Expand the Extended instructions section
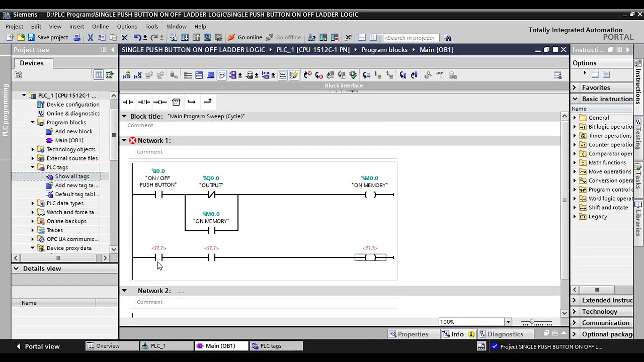Image resolution: width=644 pixels, height=362 pixels. coord(574,300)
